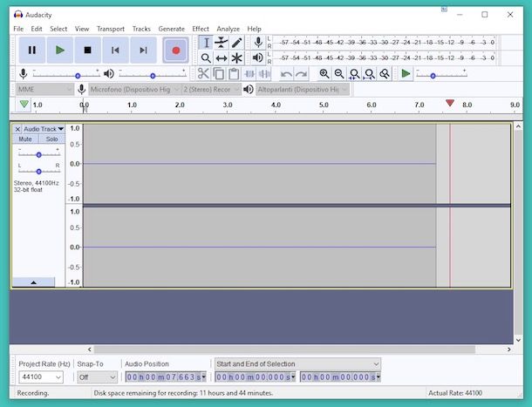Select the Zoom magnifier tool

[206, 58]
